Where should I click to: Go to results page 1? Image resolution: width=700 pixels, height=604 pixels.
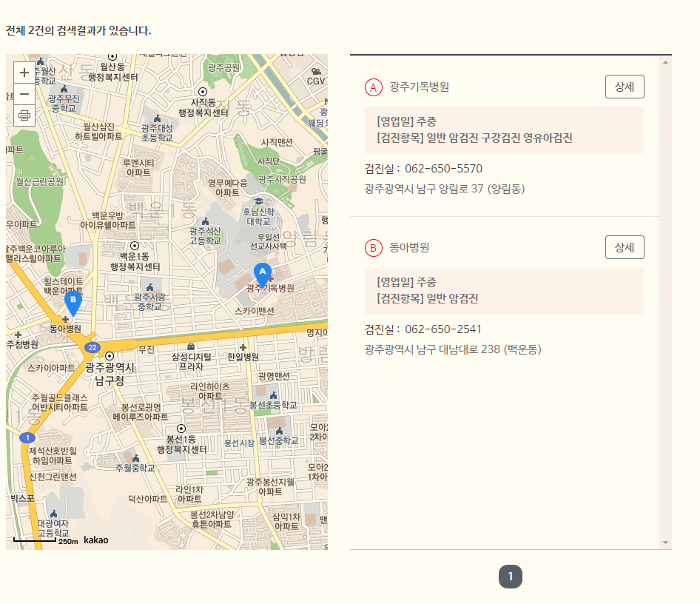tap(511, 577)
